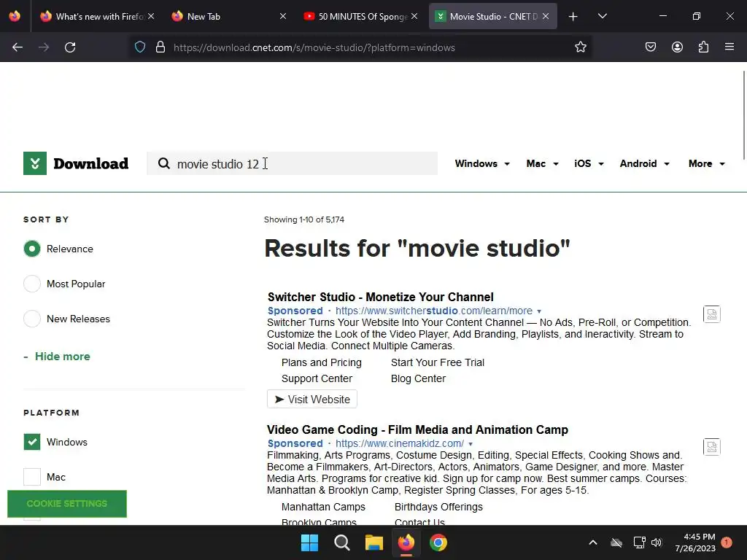This screenshot has width=747, height=560.
Task: Click the Plans and Pricing link
Action: pyautogui.click(x=321, y=362)
